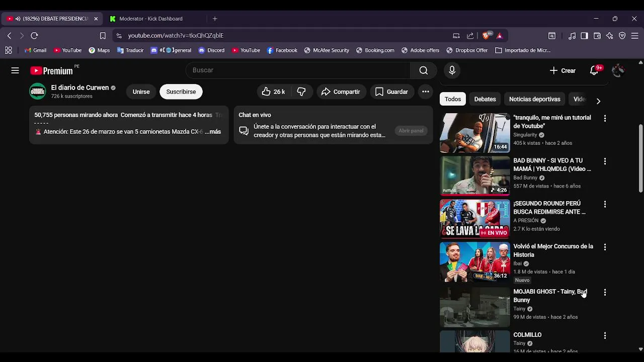Click in the Buscar search field

click(x=298, y=70)
